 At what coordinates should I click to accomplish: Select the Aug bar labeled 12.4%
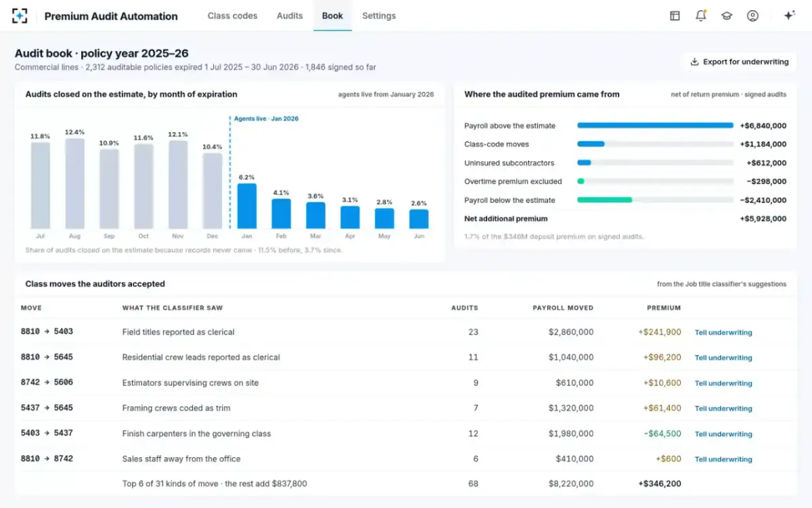click(74, 184)
